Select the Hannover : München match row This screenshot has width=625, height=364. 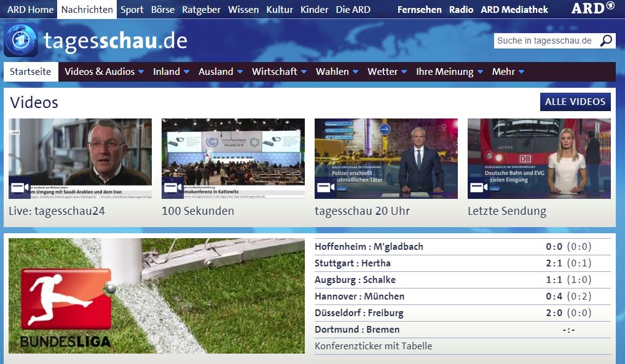click(x=462, y=296)
